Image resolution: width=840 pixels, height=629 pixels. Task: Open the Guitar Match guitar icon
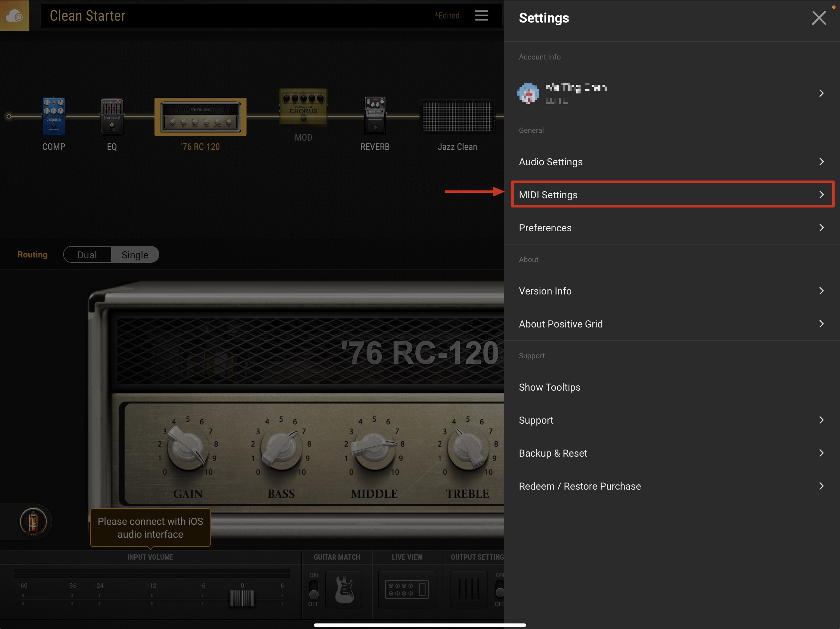point(344,590)
